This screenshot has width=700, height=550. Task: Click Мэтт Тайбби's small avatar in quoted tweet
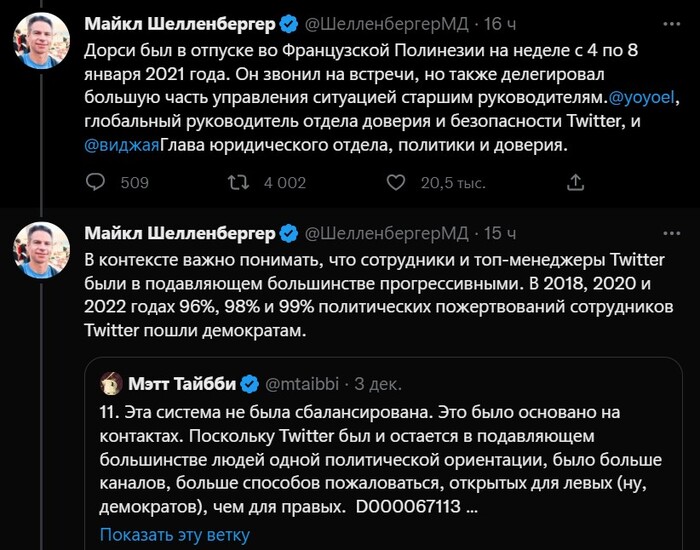click(x=110, y=384)
